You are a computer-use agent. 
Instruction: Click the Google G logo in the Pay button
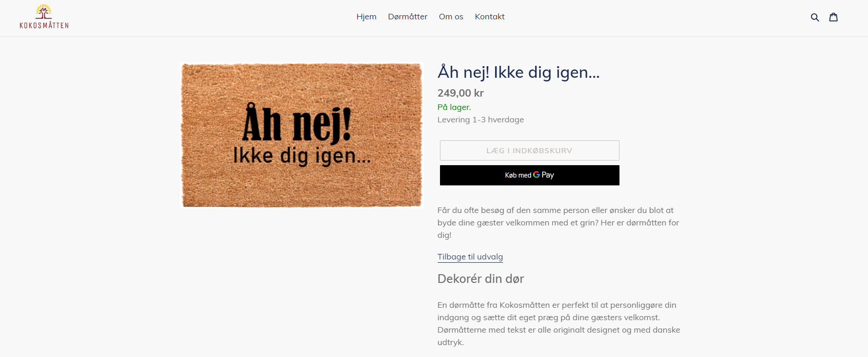point(536,175)
